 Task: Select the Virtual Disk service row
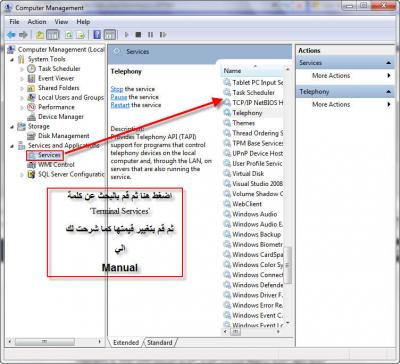(253, 174)
